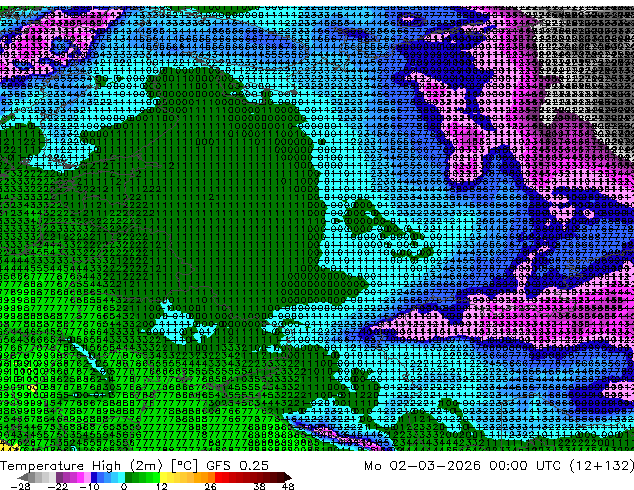Click the -22 legend scale label

(58, 486)
